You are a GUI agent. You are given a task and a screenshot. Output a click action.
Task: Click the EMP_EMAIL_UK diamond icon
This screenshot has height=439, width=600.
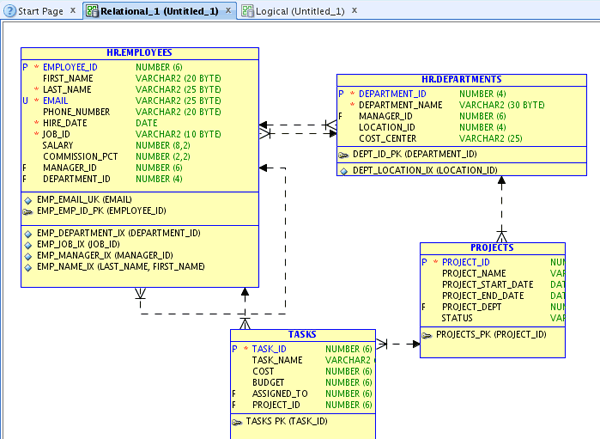28,199
